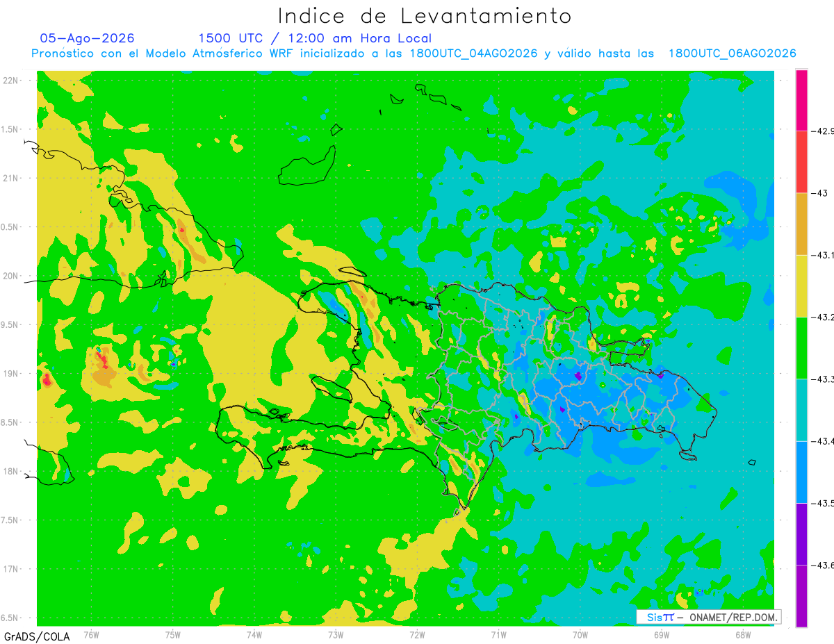Click the colorbar value '-43.4'
The width and height of the screenshot is (834, 644).
click(x=823, y=441)
